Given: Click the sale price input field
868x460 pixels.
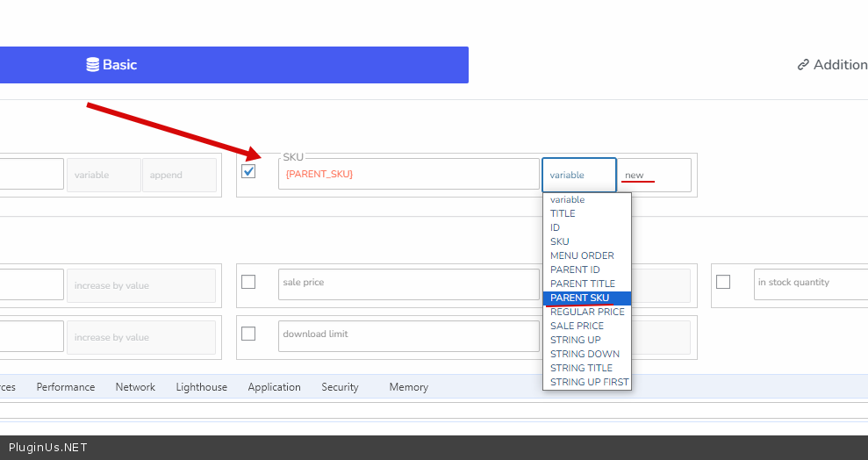Looking at the screenshot, I should point(408,284).
